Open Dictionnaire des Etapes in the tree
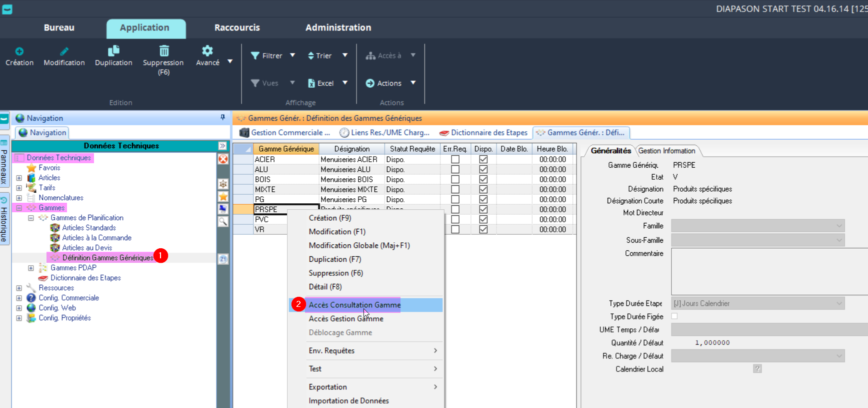The height and width of the screenshot is (408, 868). (x=85, y=278)
